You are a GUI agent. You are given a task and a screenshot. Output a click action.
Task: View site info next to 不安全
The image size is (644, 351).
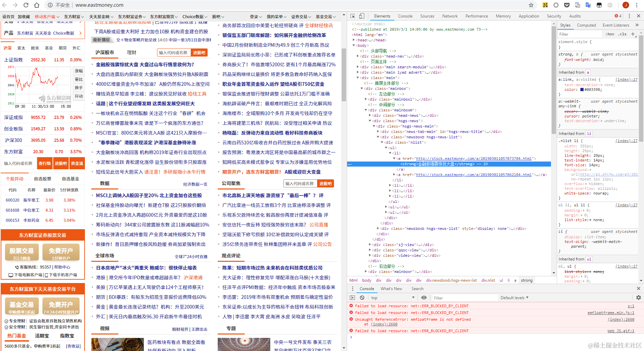click(50, 5)
